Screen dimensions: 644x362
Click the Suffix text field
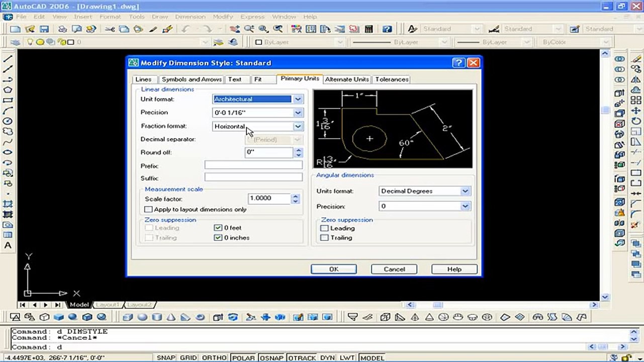coord(253,177)
